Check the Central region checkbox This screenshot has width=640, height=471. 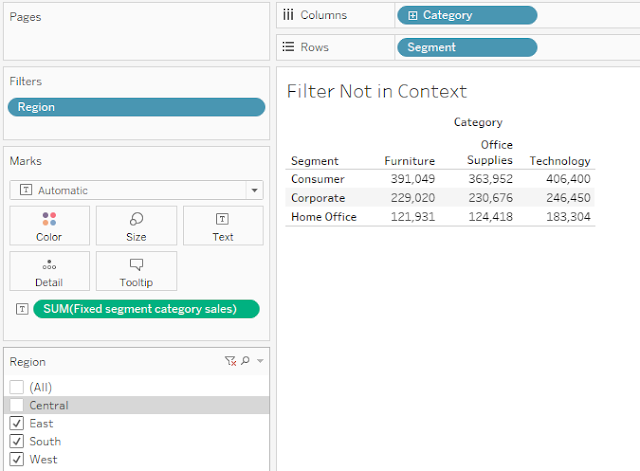(17, 405)
